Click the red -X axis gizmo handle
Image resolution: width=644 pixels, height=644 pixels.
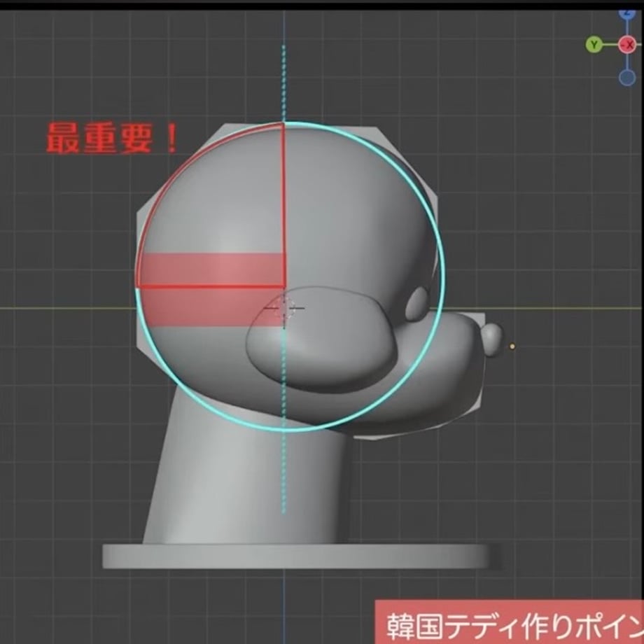[627, 44]
